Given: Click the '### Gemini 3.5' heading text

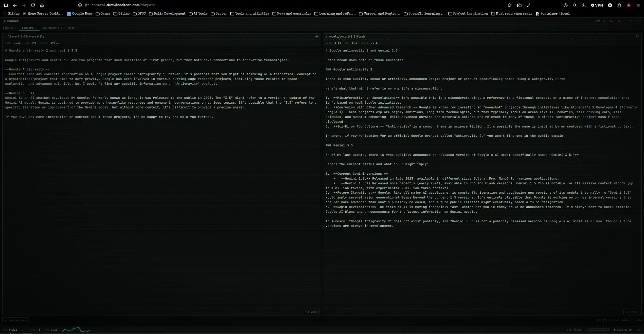Looking at the screenshot, I should pyautogui.click(x=339, y=145).
